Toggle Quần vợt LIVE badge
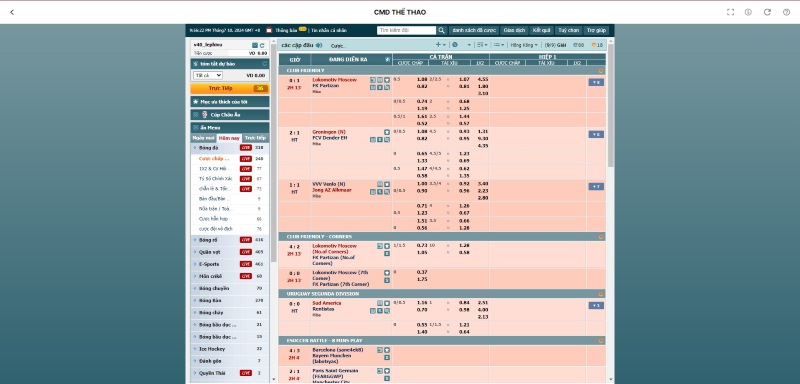 246,252
